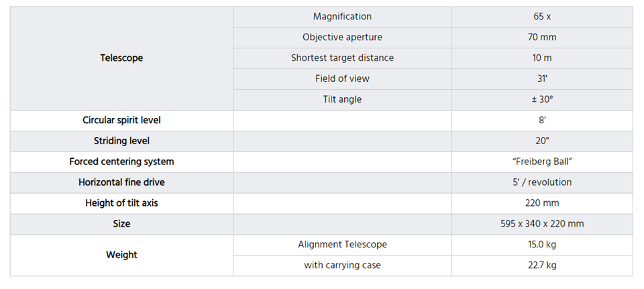The image size is (644, 289).
Task: Click Height of tilt axis header
Action: 121,203
